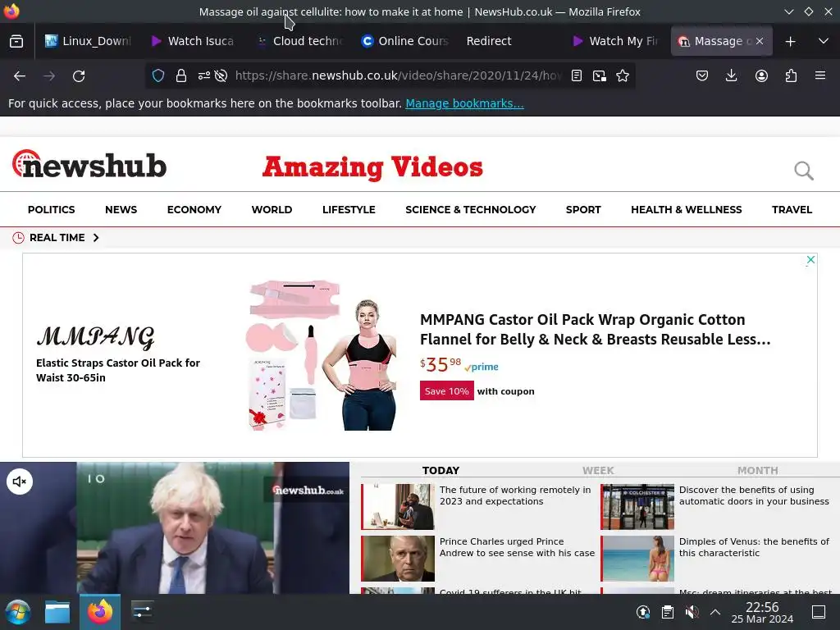The width and height of the screenshot is (840, 630).
Task: Close the MMPANG advertisement
Action: coord(810,260)
